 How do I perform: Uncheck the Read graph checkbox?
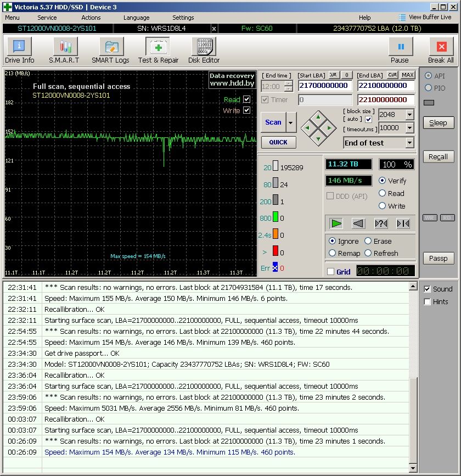246,99
